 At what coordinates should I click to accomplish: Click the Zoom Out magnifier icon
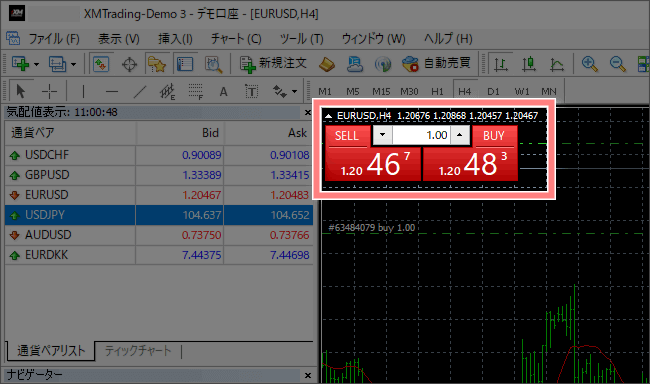(x=617, y=64)
